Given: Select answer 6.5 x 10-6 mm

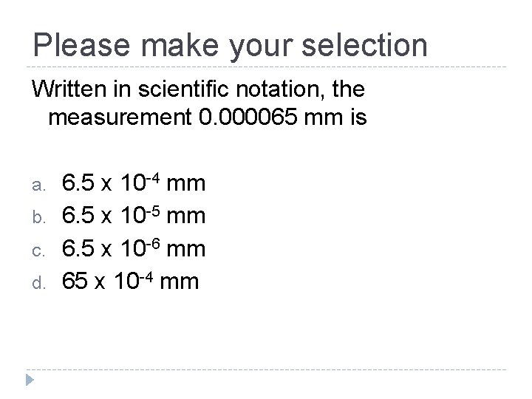Looking at the screenshot, I should [134, 248].
